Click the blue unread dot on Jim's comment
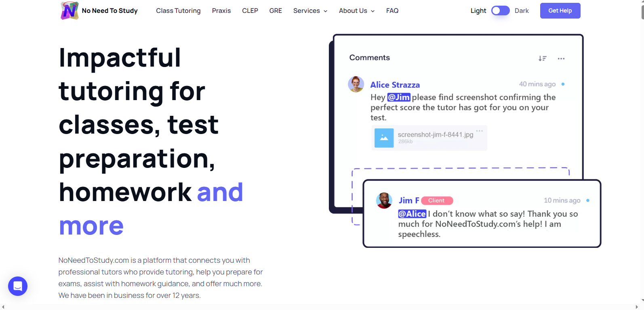Screen dimensions: 644x310 click(587, 200)
